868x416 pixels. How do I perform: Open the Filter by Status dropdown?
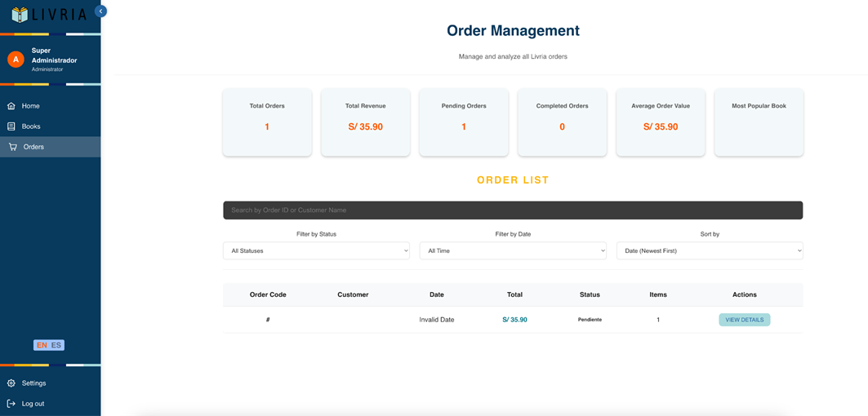click(316, 250)
